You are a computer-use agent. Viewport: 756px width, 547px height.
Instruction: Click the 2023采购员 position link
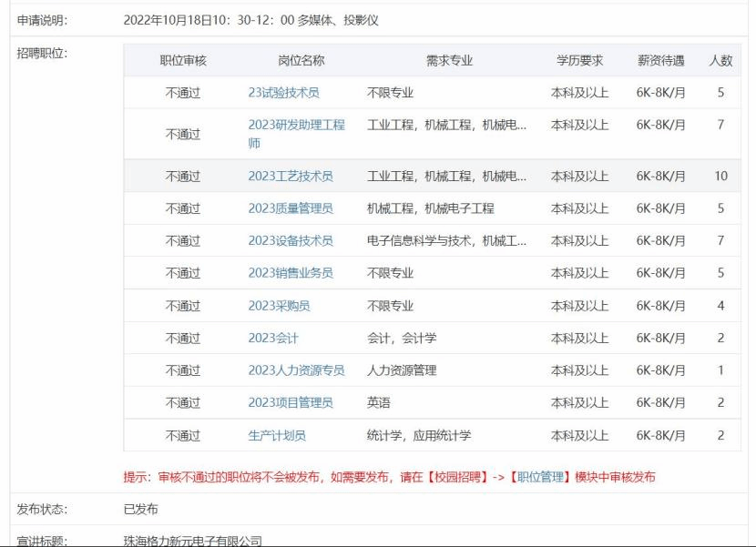pos(279,306)
